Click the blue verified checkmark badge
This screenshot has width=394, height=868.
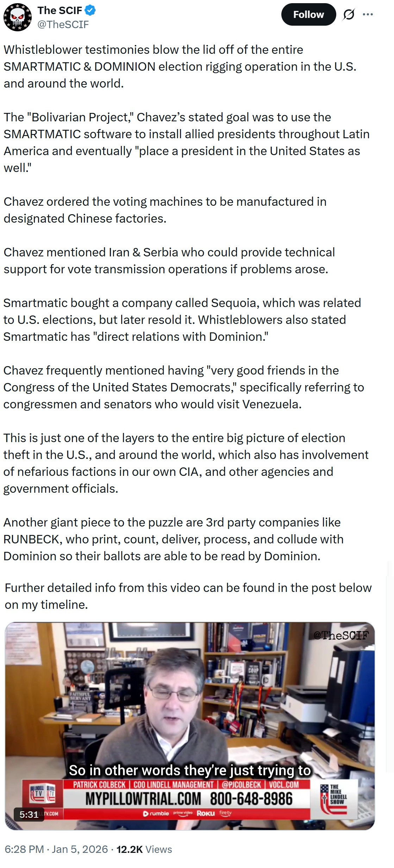pos(90,11)
